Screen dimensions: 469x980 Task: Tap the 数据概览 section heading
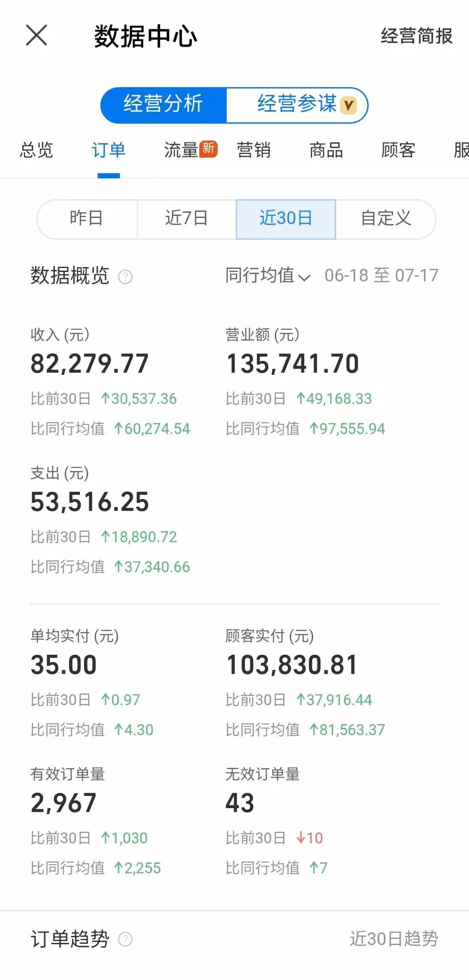point(70,276)
